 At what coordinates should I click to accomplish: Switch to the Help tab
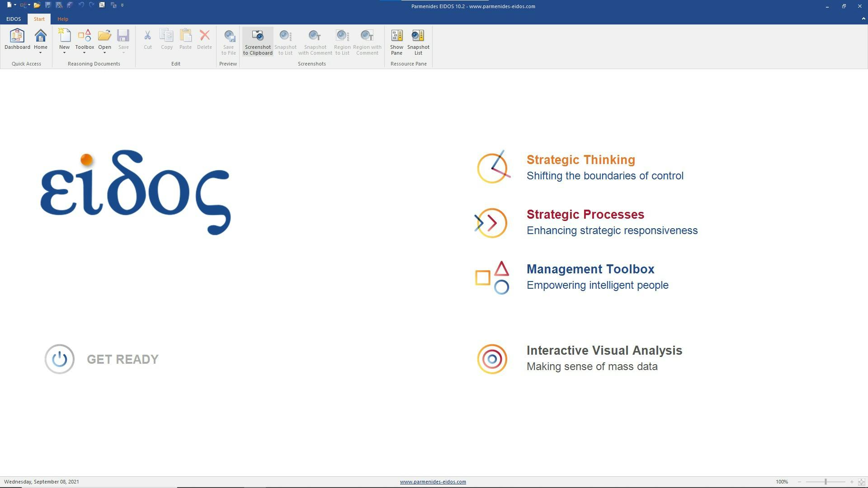(63, 19)
